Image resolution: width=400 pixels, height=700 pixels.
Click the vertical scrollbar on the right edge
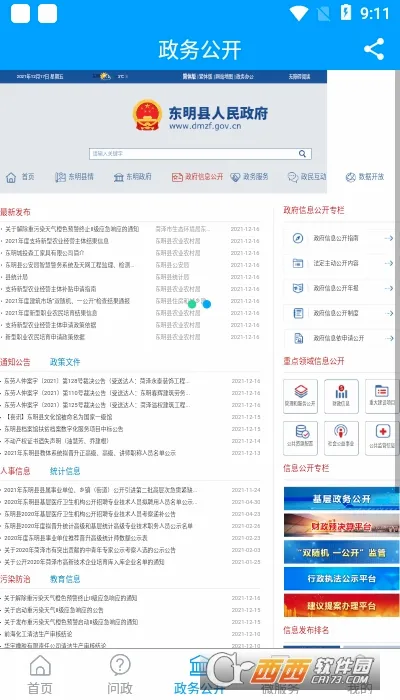(397, 277)
